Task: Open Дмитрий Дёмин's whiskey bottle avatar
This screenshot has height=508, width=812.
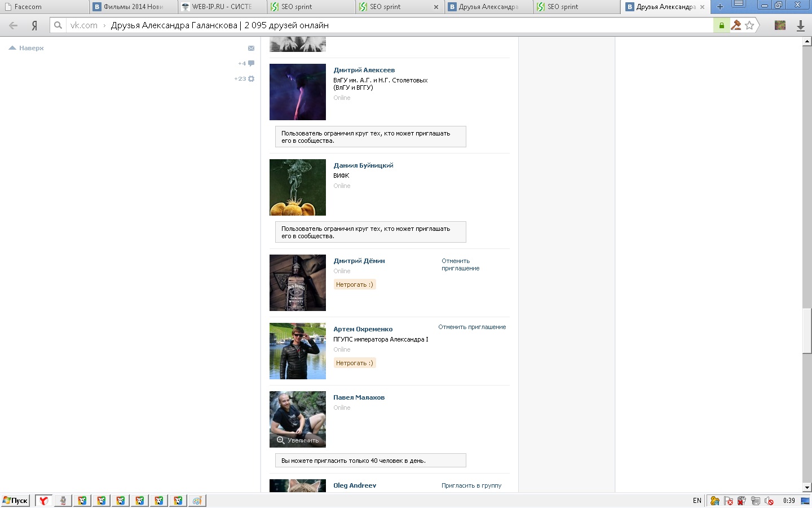Action: click(298, 283)
